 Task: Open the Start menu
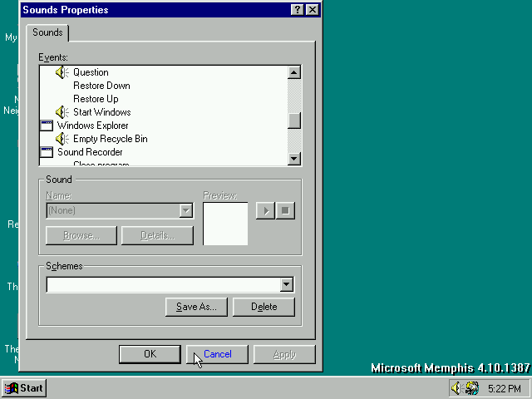coord(24,388)
